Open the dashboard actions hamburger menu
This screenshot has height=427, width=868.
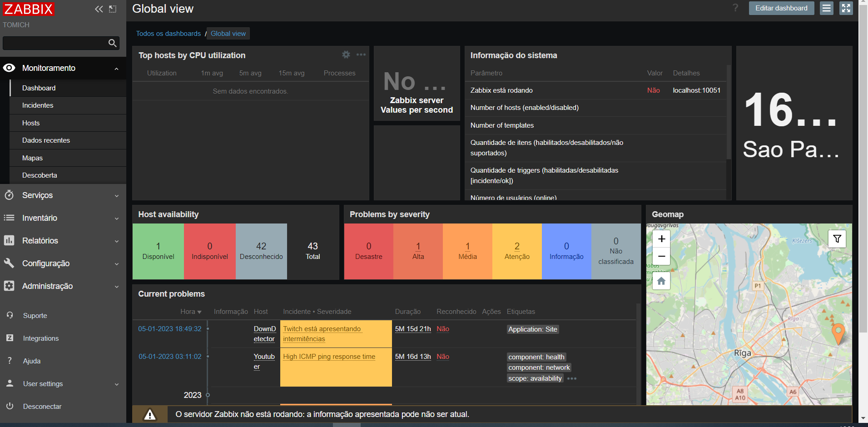click(827, 8)
